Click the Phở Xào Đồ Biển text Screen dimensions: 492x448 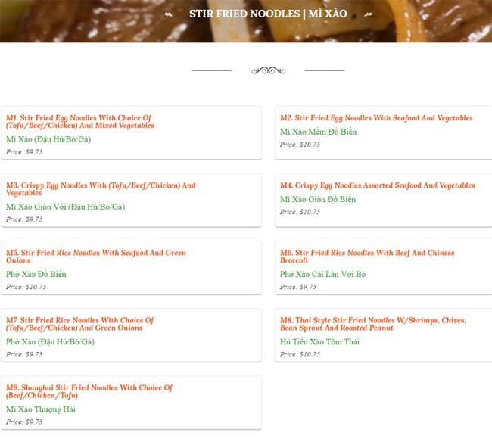(x=36, y=274)
